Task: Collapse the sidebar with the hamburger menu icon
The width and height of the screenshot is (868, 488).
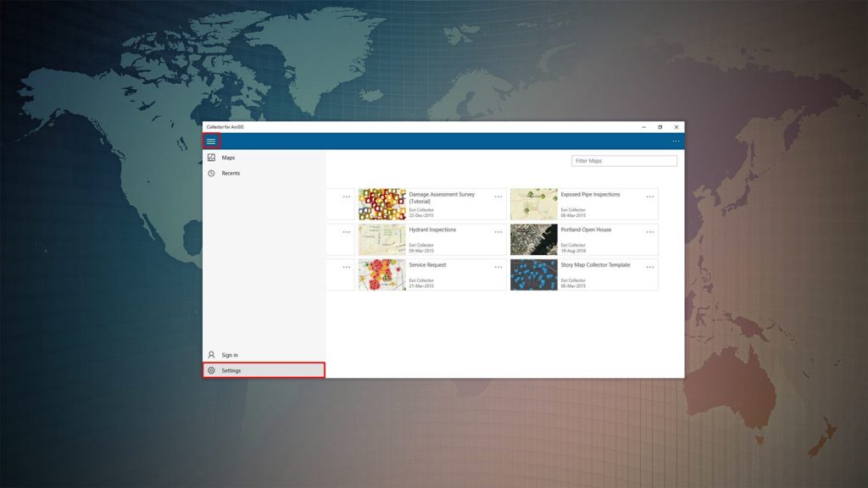Action: [211, 141]
